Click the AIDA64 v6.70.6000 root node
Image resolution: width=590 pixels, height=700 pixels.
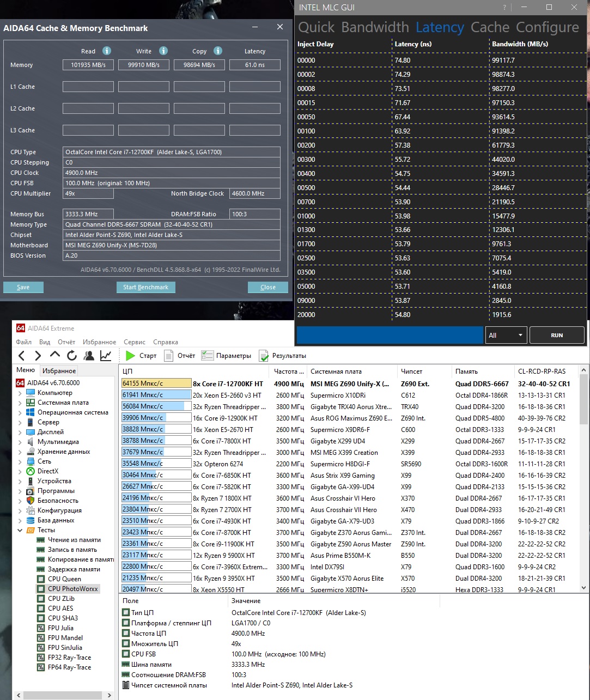pos(48,383)
